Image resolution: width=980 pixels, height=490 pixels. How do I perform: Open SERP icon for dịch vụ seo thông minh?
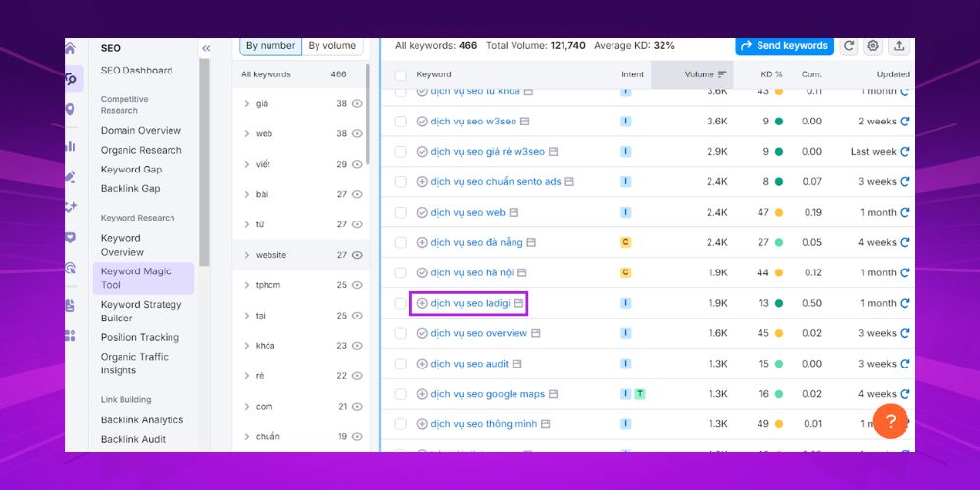546,424
